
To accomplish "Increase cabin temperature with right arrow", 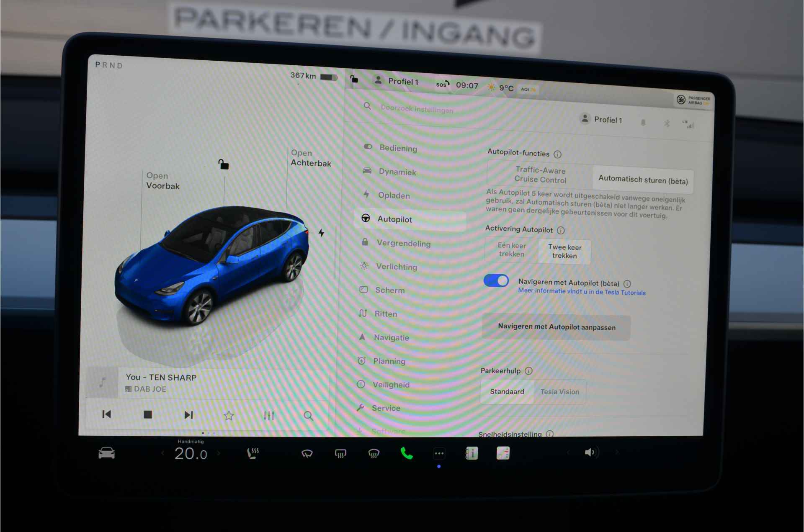I will click(219, 453).
